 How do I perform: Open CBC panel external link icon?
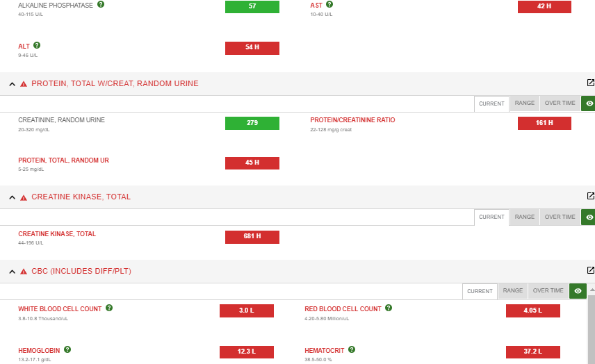[x=590, y=270]
